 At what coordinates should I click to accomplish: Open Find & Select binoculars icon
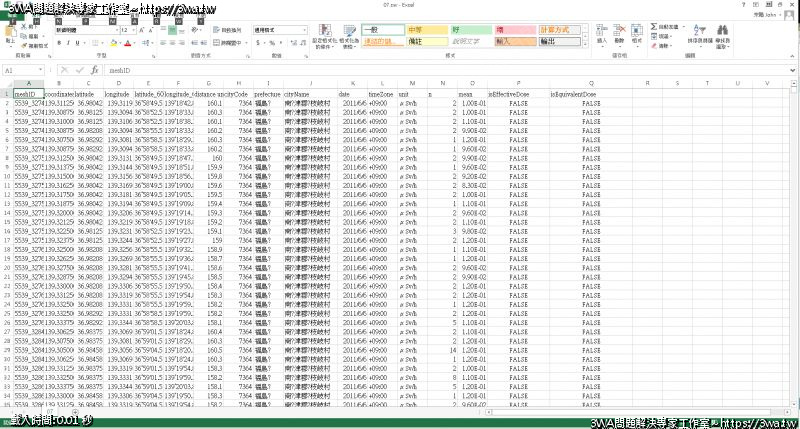click(x=722, y=30)
